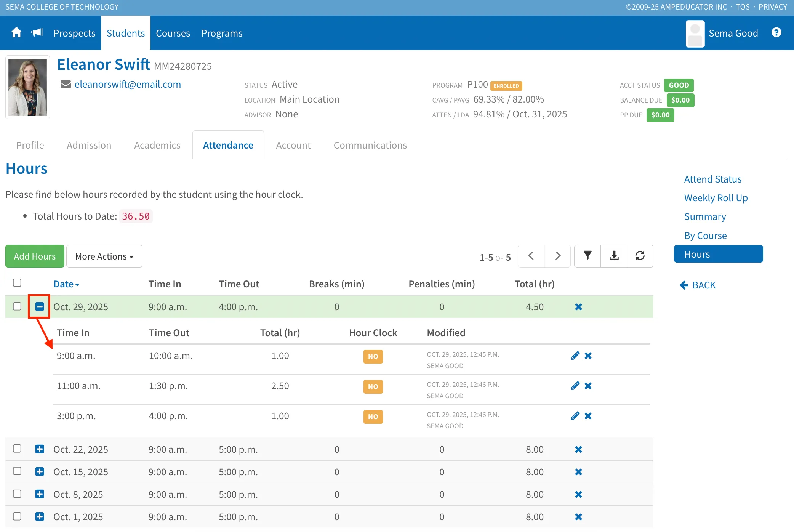This screenshot has width=794, height=532.
Task: Expand the Oct. 15, 2025 row details
Action: [40, 471]
